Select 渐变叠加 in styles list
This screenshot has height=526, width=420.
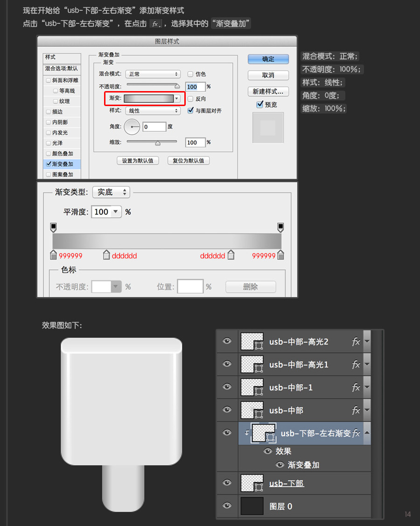(62, 164)
